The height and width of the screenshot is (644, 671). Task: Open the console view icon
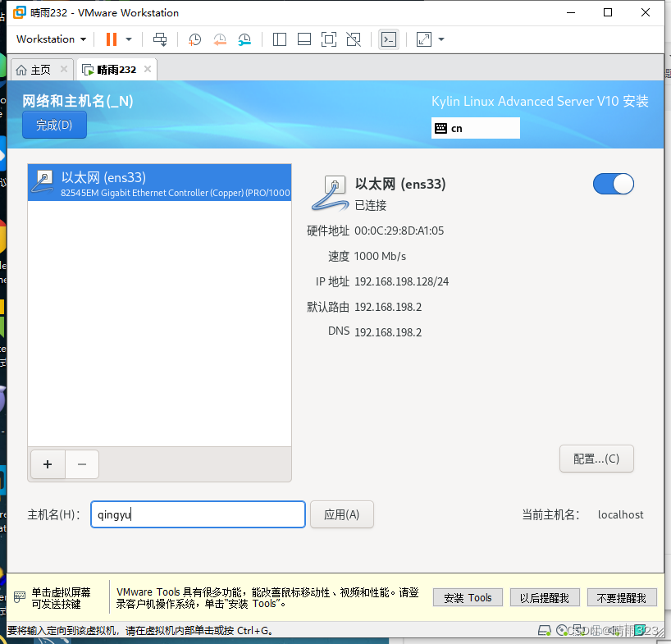click(389, 39)
